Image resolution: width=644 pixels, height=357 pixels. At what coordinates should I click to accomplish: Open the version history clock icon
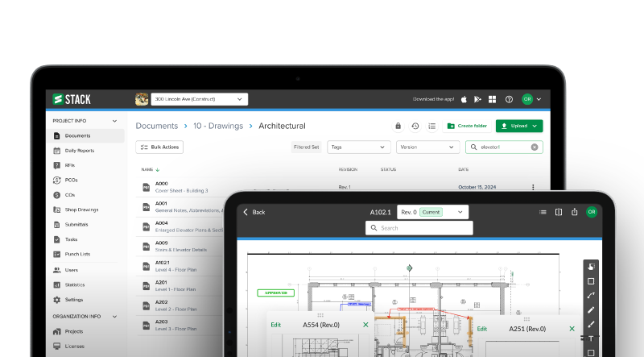[x=415, y=126]
